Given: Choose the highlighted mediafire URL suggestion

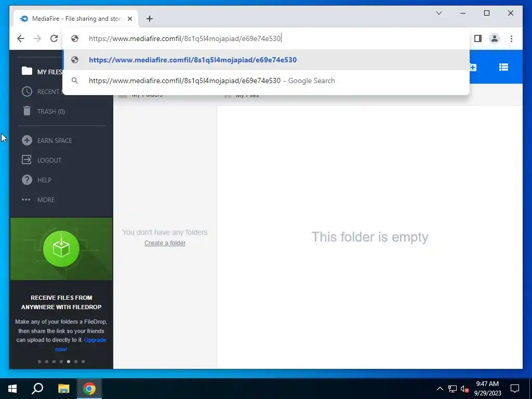Looking at the screenshot, I should [267, 60].
